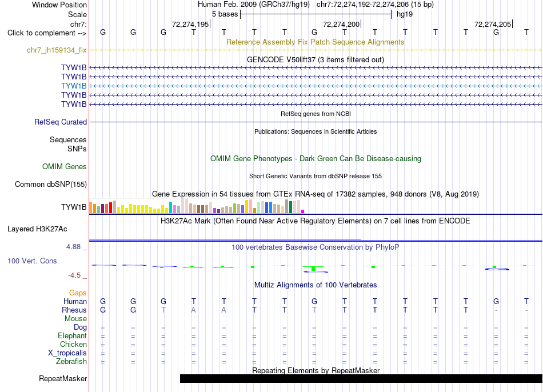This screenshot has width=543, height=392.
Task: Select the Elephant alignment row label
Action: 73,335
